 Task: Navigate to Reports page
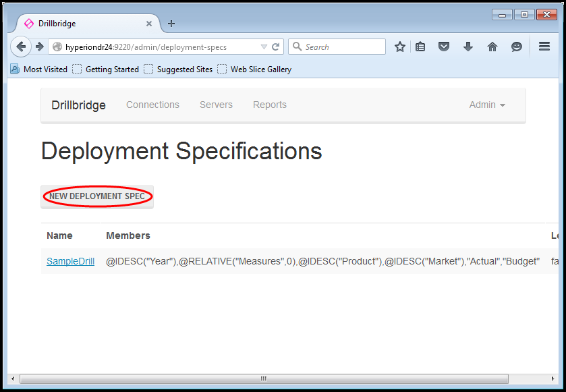(x=270, y=105)
